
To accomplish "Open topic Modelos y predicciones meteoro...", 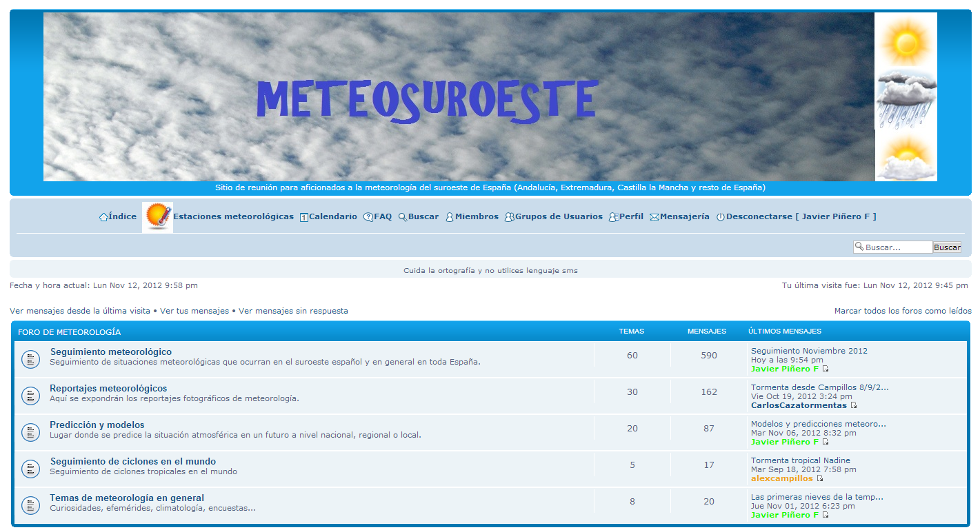I will (819, 424).
